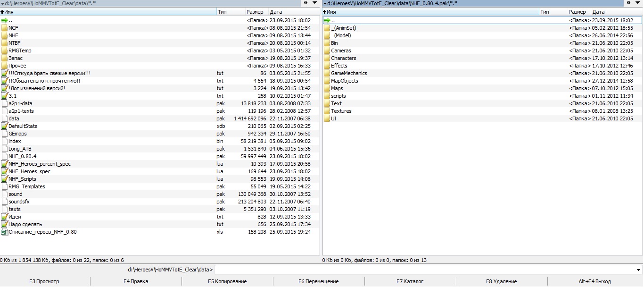The height and width of the screenshot is (287, 644).
Task: Click the lua file icon of NHF_Heroes_percent_spec
Action: coord(4,164)
